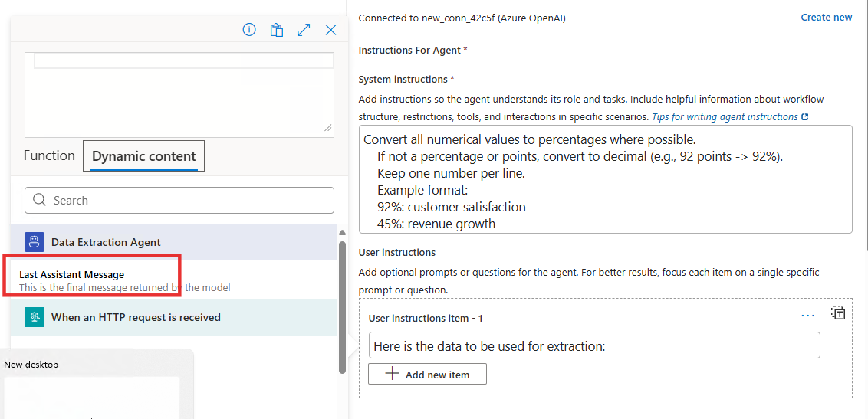
Task: Click the 'User instructions item - 1' label
Action: (x=426, y=318)
